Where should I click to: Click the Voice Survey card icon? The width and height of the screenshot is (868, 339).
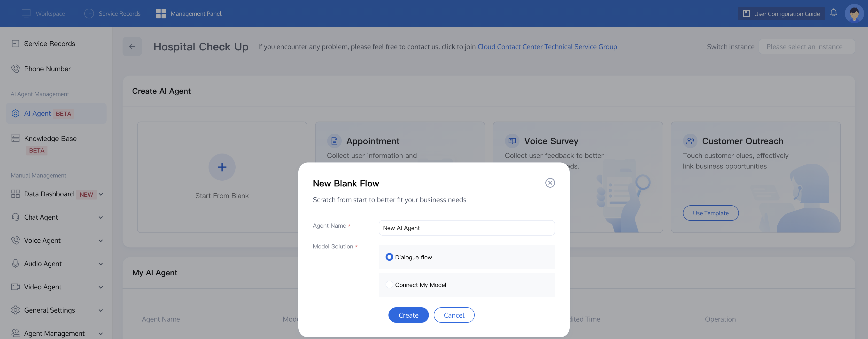coord(512,141)
